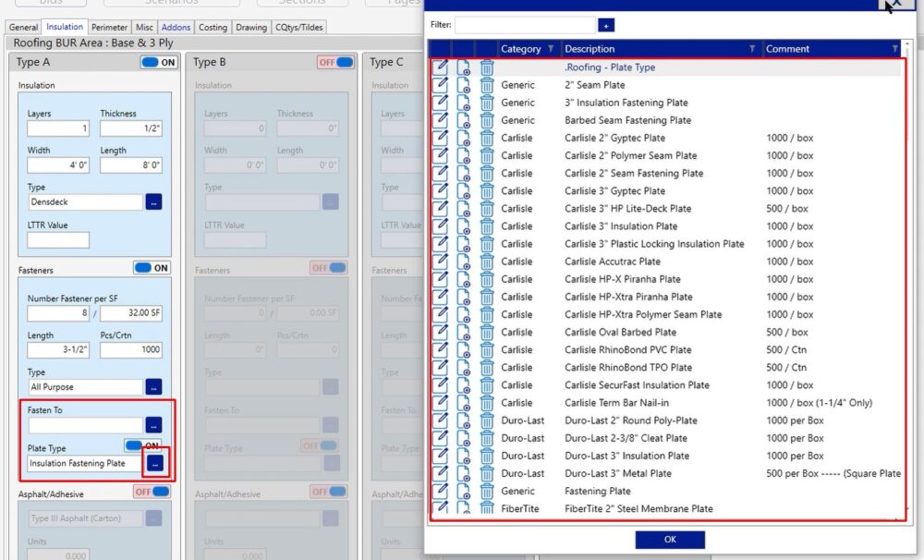Open the Costing tab
The image size is (924, 560).
tap(213, 27)
